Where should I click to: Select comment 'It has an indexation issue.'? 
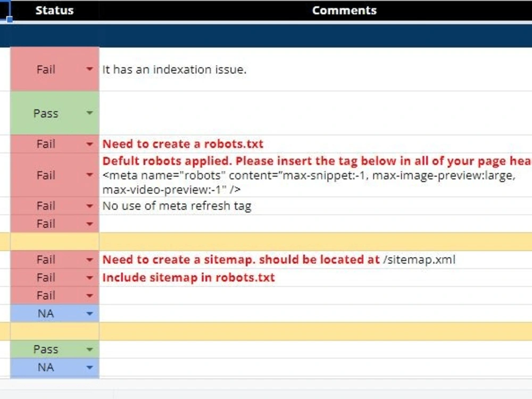click(x=174, y=70)
